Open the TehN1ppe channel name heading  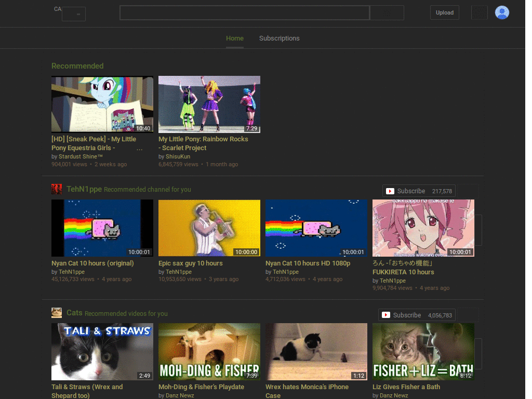[84, 189]
